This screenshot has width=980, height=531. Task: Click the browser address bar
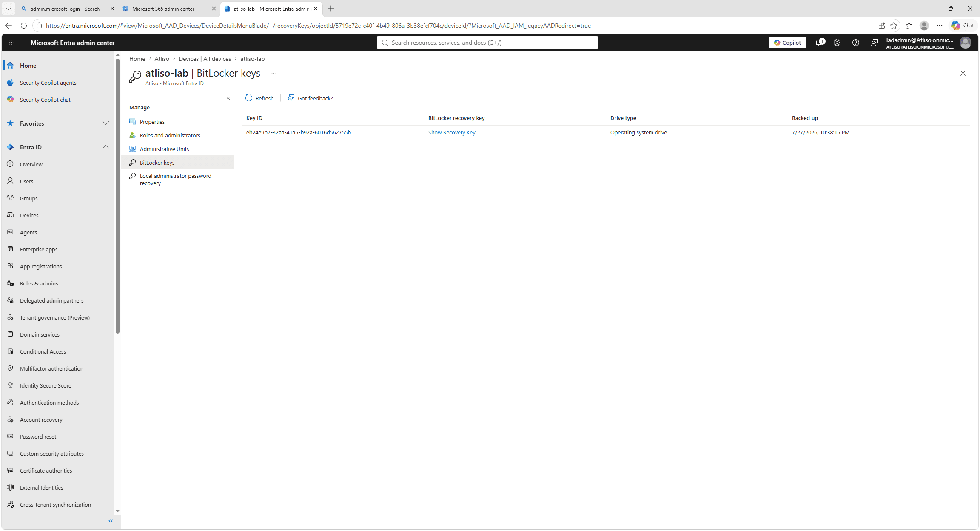(x=459, y=26)
